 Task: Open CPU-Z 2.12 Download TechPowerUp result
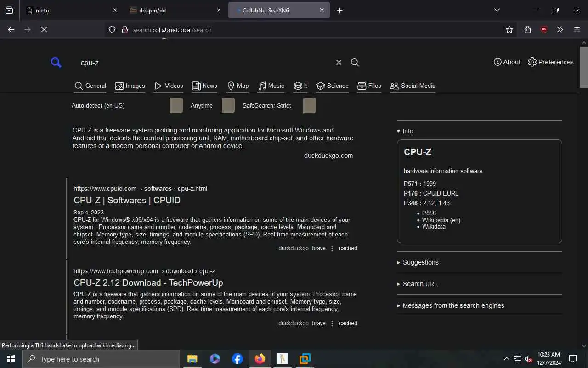pyautogui.click(x=148, y=282)
